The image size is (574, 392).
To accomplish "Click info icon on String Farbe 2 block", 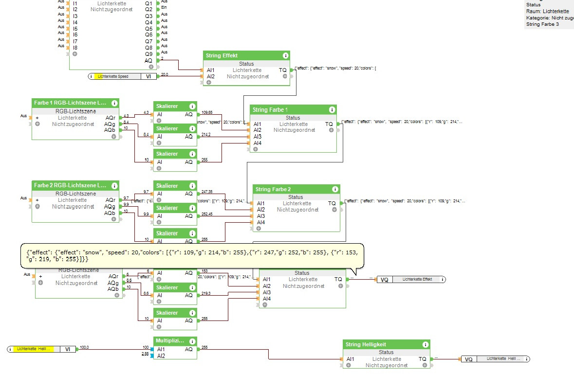I will (x=335, y=189).
